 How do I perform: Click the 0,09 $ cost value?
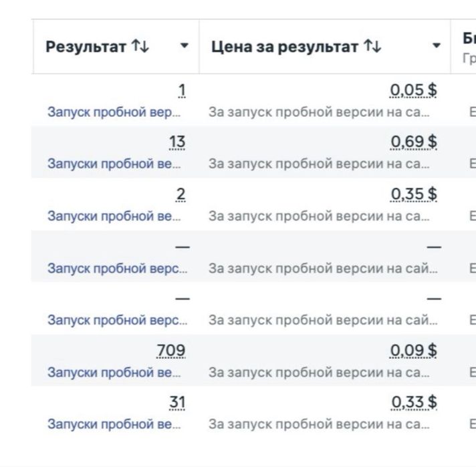tap(413, 351)
